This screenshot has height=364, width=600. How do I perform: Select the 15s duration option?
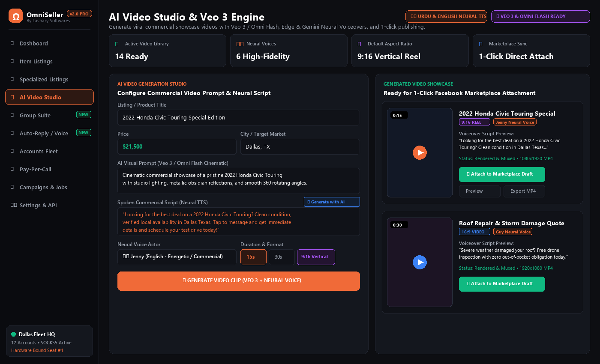pyautogui.click(x=253, y=257)
